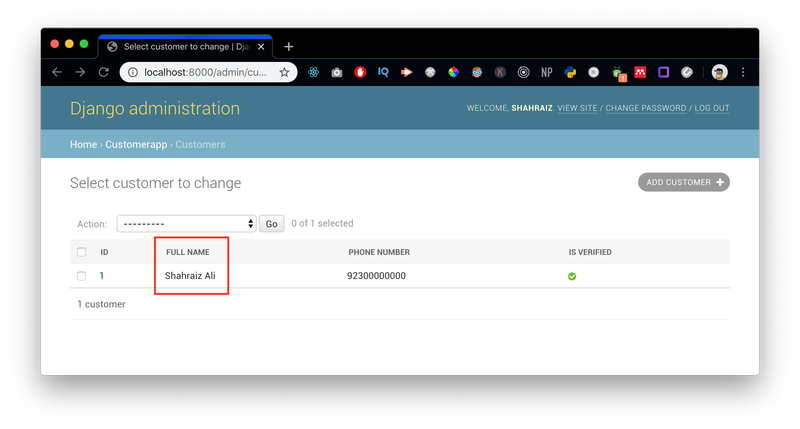Viewport: 800px width, 429px height.
Task: Bookmark the page with the star icon
Action: (284, 72)
